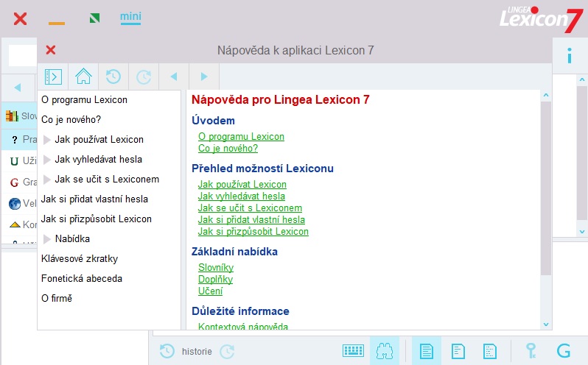Navigate forward with right arrow in help toolbar

204,77
